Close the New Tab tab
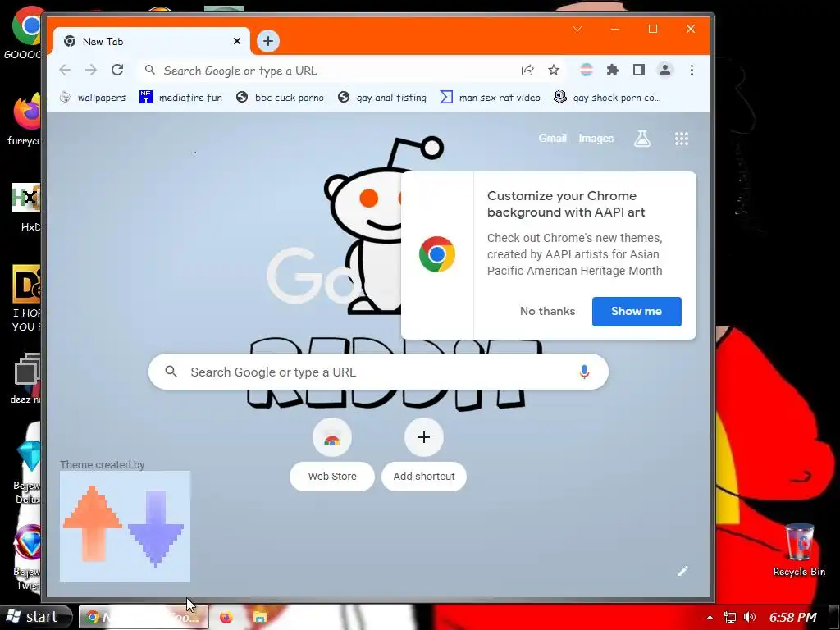Screen dimensions: 840x630 [x=237, y=41]
